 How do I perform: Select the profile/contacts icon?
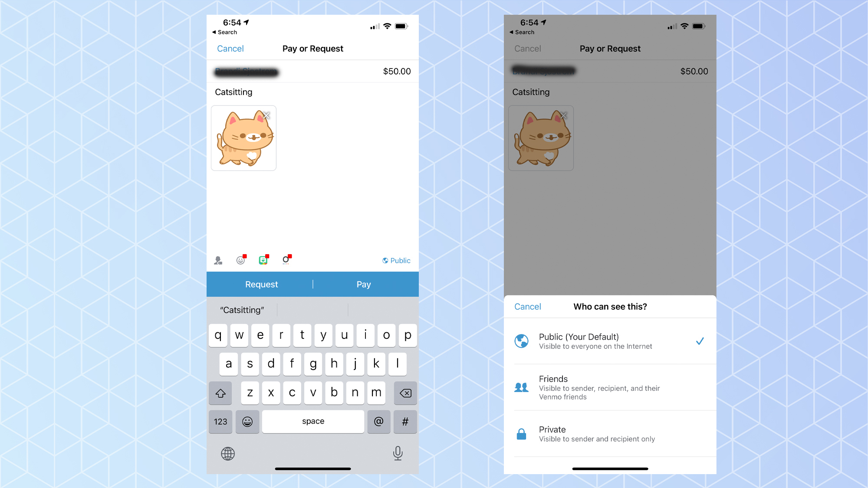217,260
